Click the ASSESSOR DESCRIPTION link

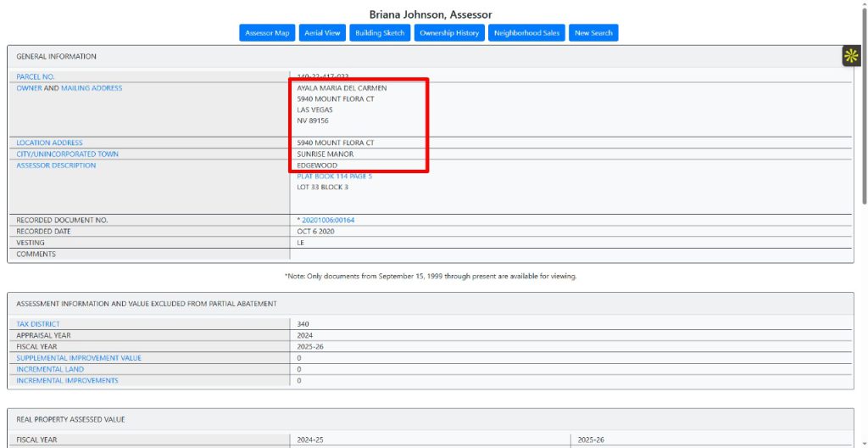coord(56,165)
